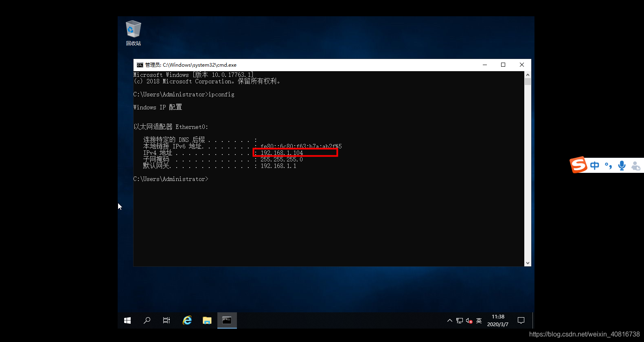Open the Action Center notifications icon
The width and height of the screenshot is (644, 342).
click(x=521, y=320)
